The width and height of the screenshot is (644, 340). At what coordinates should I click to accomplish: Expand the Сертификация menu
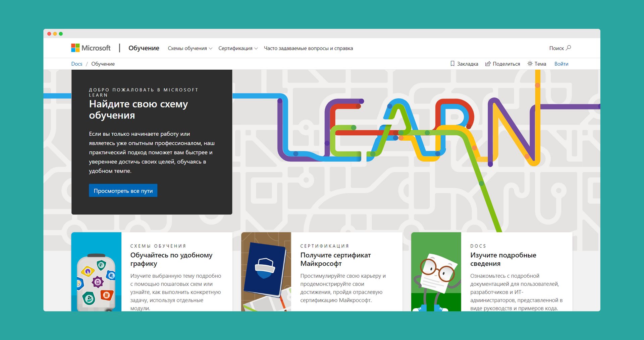[238, 48]
